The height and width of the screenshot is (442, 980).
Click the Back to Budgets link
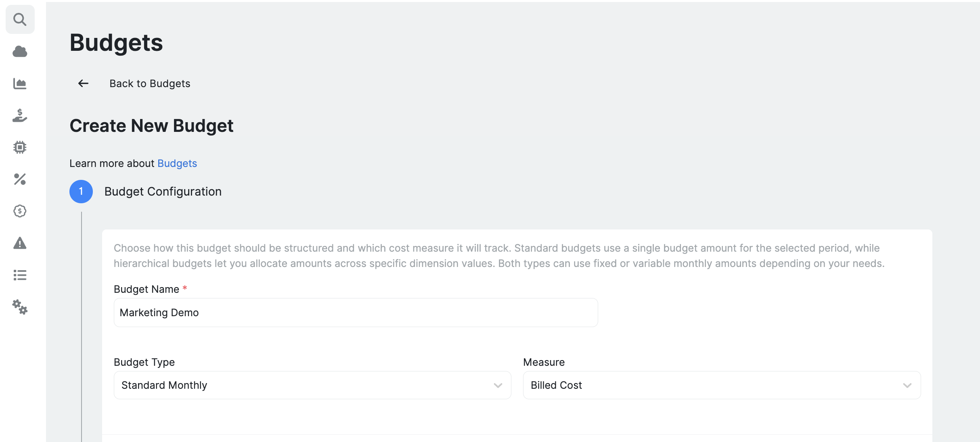150,83
